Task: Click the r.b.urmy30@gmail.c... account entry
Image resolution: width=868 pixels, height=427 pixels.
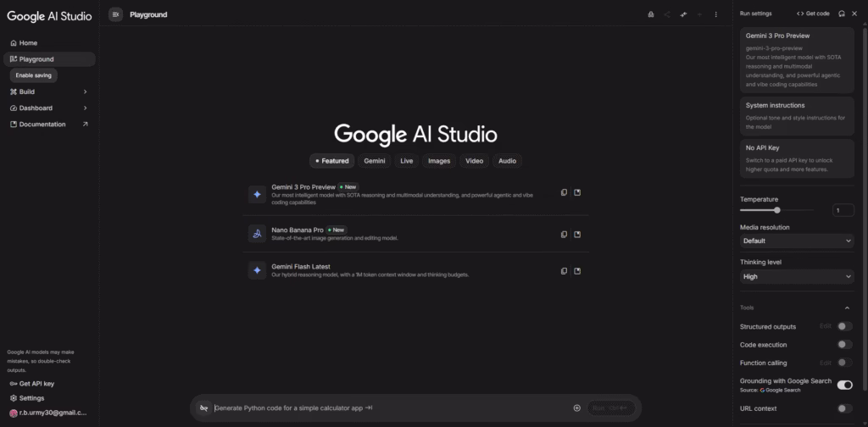Action: point(48,413)
